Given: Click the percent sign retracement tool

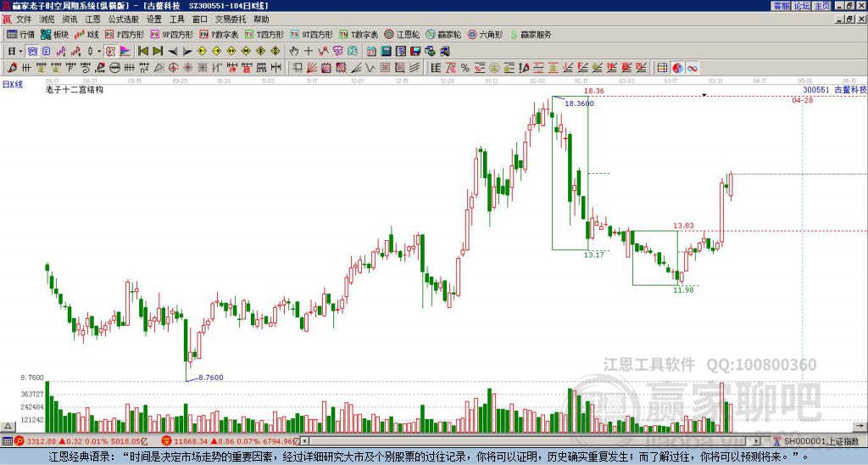Looking at the screenshot, I should coord(465,68).
